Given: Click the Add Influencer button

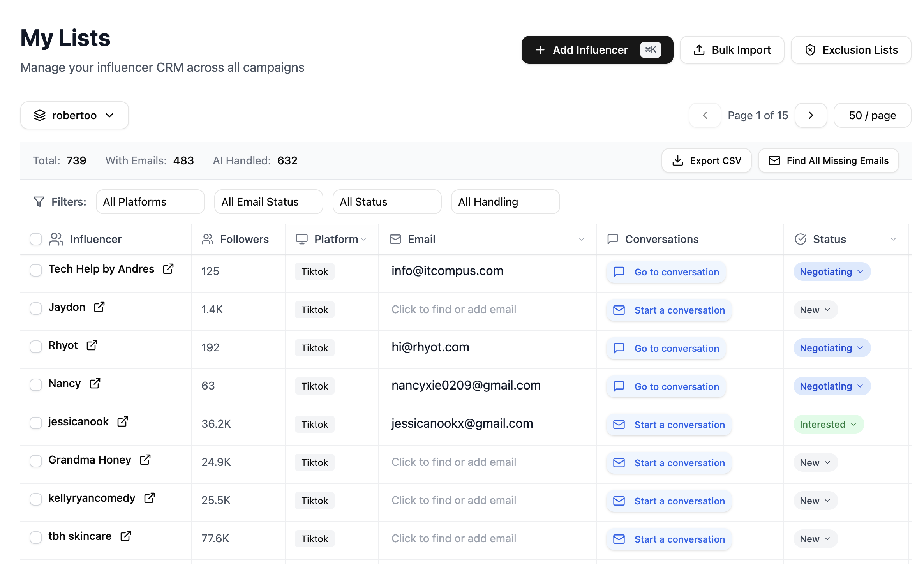Looking at the screenshot, I should click(597, 50).
